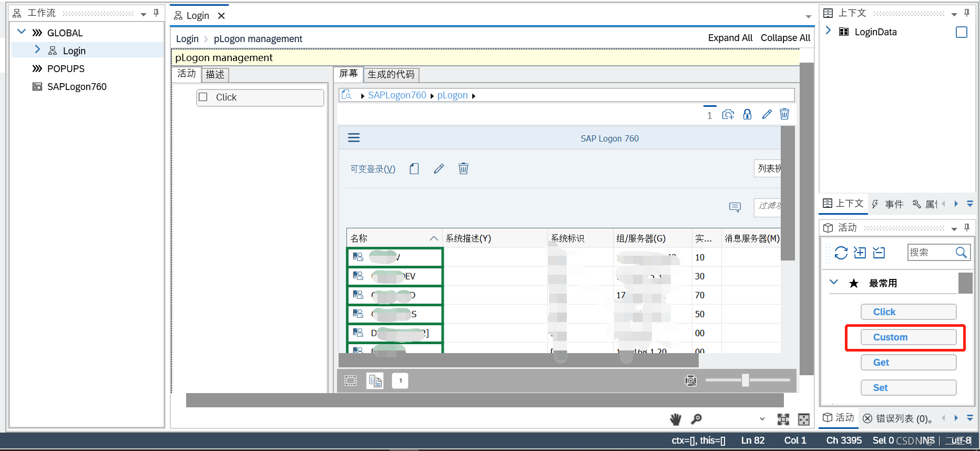Viewport: 980px width, 451px height.
Task: Open the SAP Logon hamburger menu
Action: coord(354,138)
